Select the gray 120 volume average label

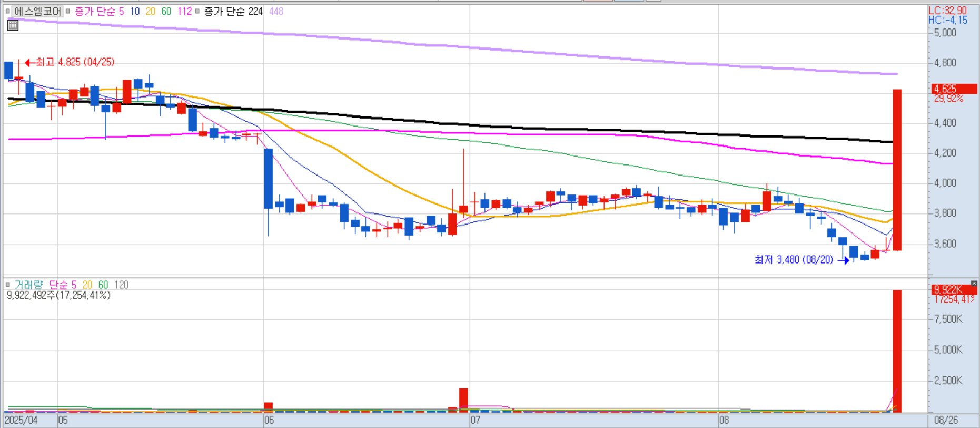pyautogui.click(x=122, y=285)
